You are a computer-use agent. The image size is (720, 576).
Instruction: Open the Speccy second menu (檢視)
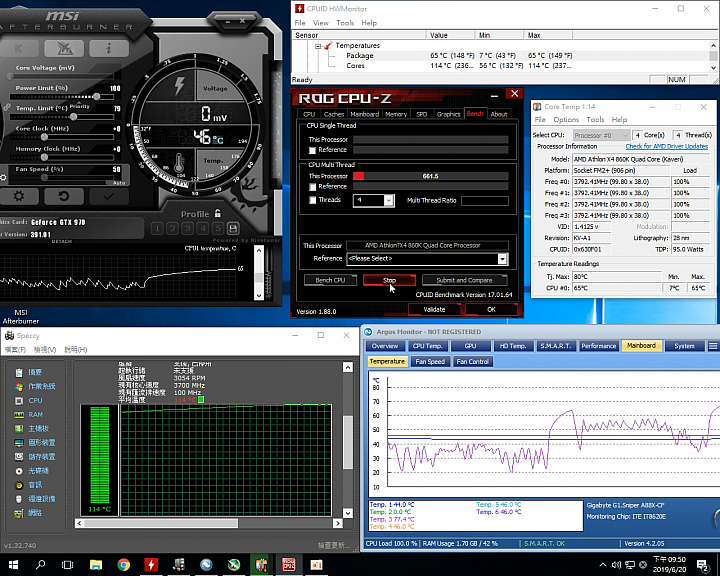pos(45,350)
